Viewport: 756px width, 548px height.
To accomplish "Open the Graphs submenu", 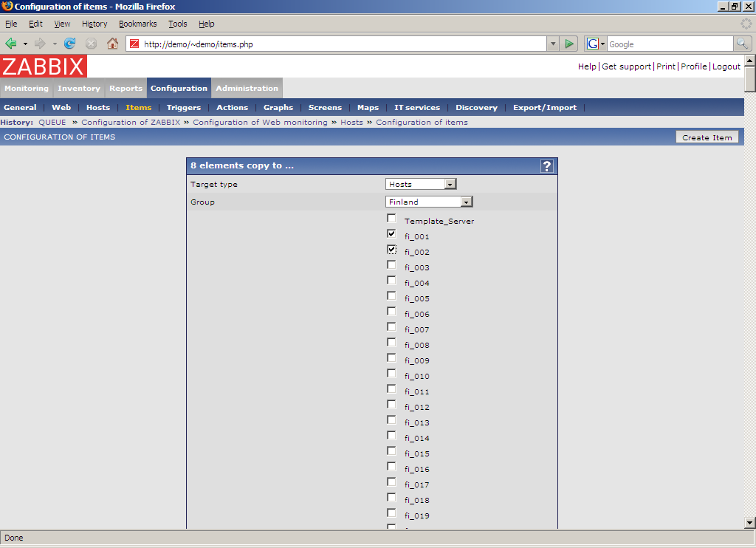I will pos(278,108).
